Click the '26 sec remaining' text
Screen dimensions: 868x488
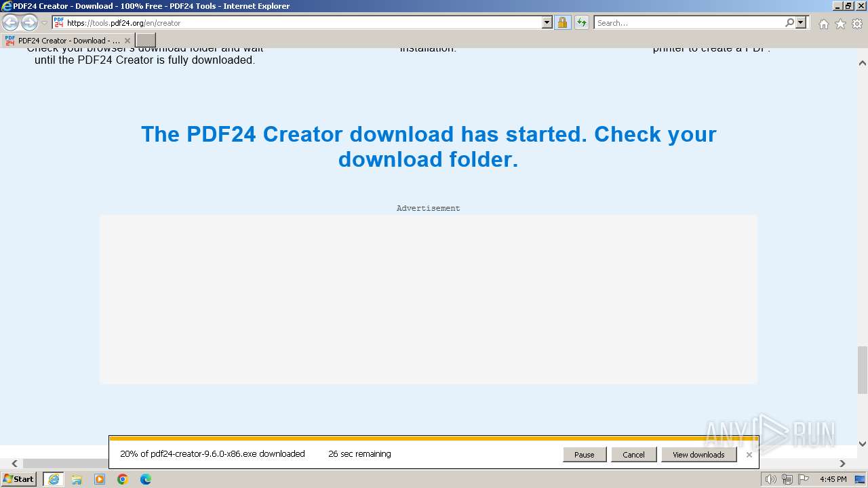[x=359, y=454]
